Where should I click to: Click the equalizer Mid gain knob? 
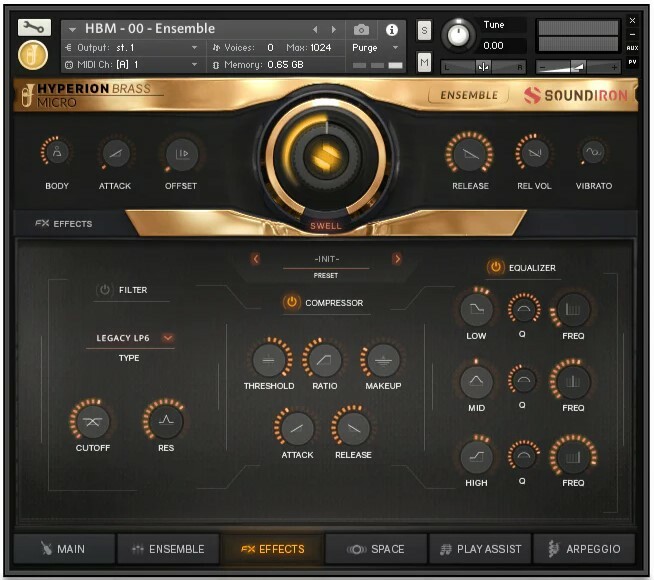(x=476, y=381)
